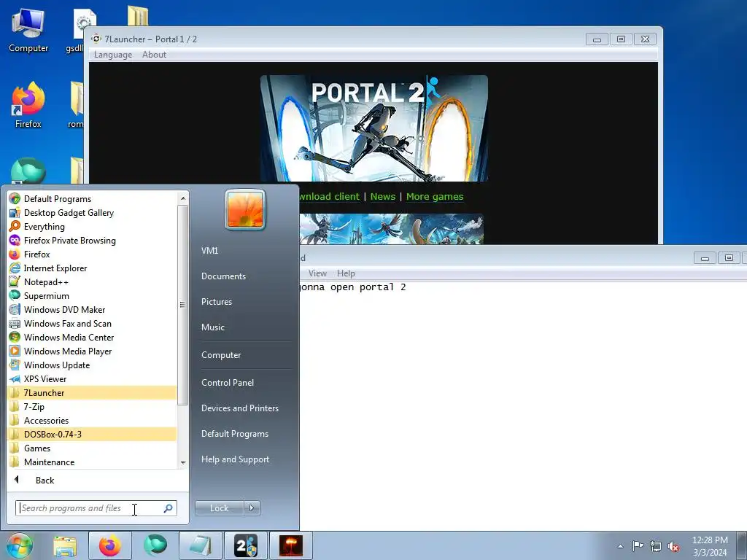Image resolution: width=747 pixels, height=560 pixels.
Task: Open the View menu in Notepad
Action: coord(317,273)
